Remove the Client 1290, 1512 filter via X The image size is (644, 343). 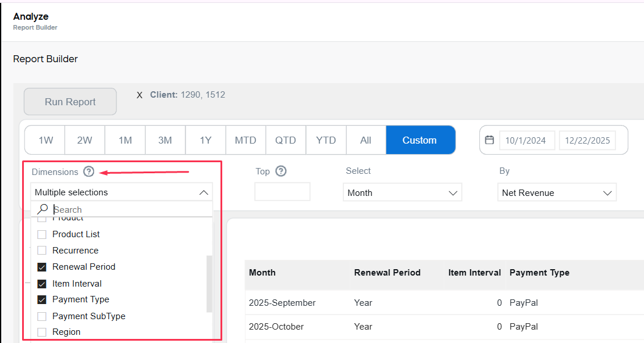tap(139, 94)
